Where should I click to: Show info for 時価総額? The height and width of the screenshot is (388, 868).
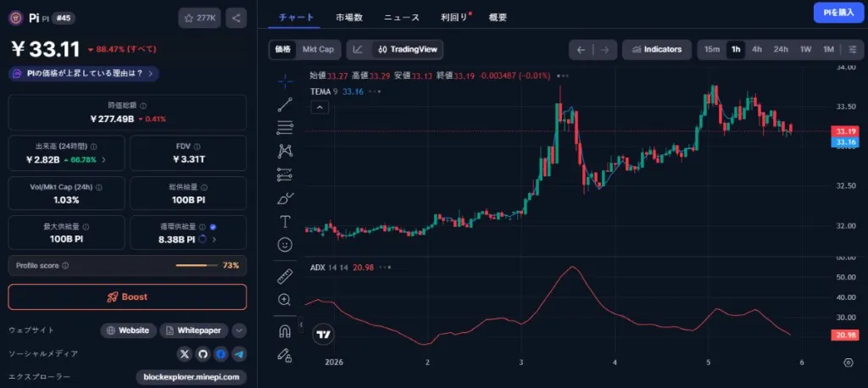(x=143, y=105)
